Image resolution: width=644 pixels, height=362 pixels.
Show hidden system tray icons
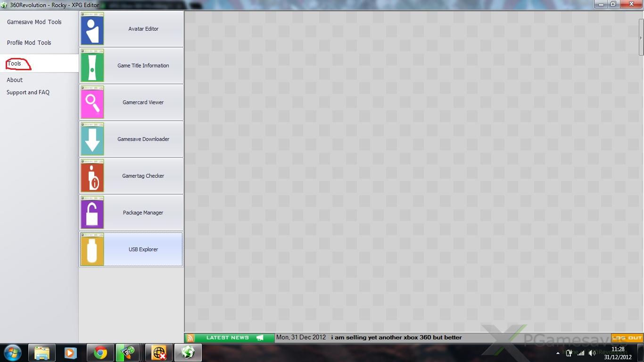(x=558, y=353)
